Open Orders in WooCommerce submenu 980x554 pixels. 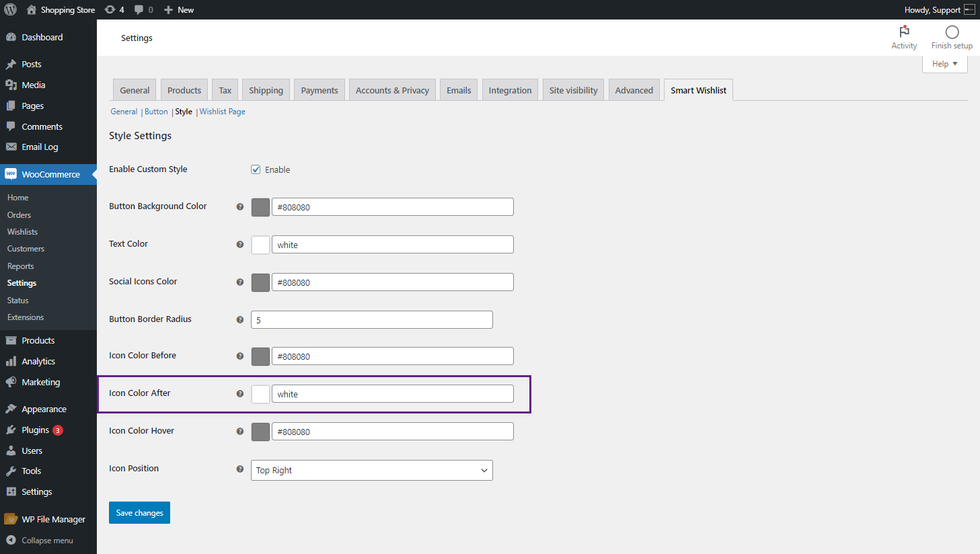[x=19, y=214]
